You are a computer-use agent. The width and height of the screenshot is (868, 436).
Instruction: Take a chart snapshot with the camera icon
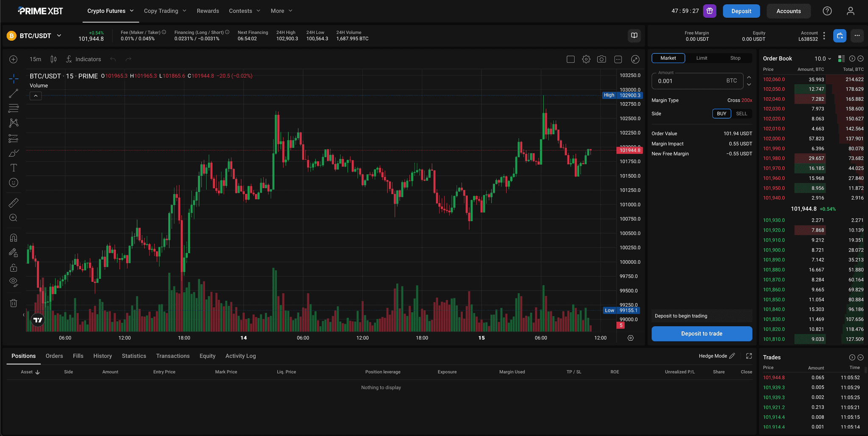point(602,59)
